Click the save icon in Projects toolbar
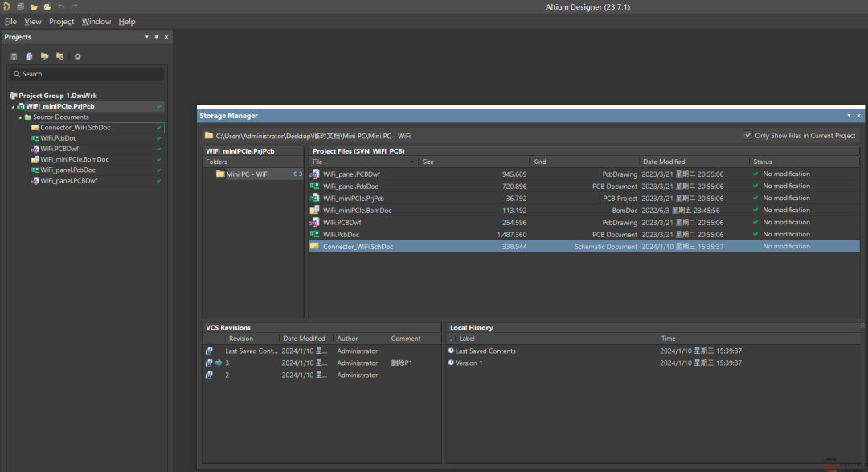868x472 pixels. click(14, 56)
